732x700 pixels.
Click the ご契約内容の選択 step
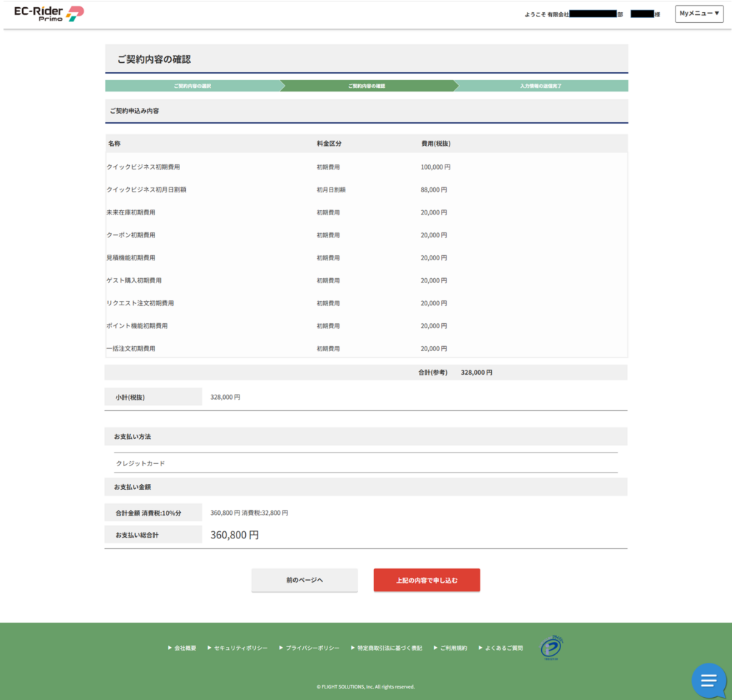coord(192,86)
